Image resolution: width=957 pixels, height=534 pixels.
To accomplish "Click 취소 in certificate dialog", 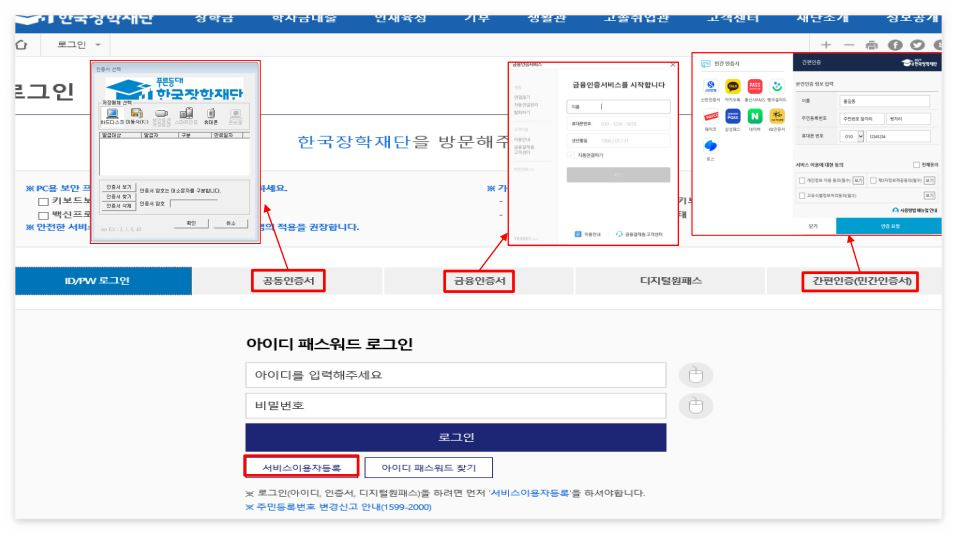I will 231,223.
